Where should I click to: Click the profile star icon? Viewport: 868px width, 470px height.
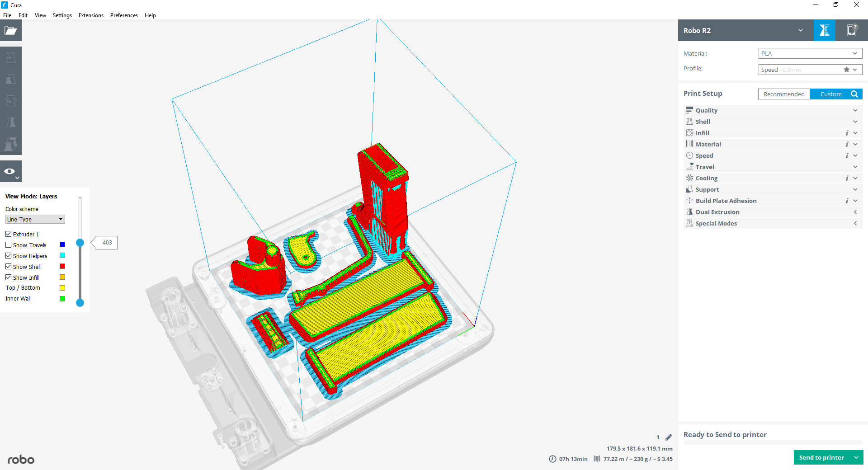[846, 70]
